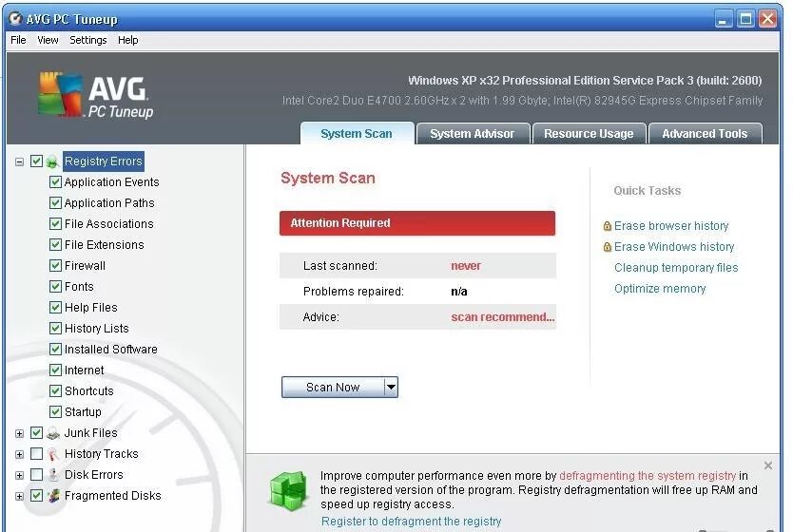The image size is (793, 532).
Task: Open the File menu
Action: tap(18, 40)
